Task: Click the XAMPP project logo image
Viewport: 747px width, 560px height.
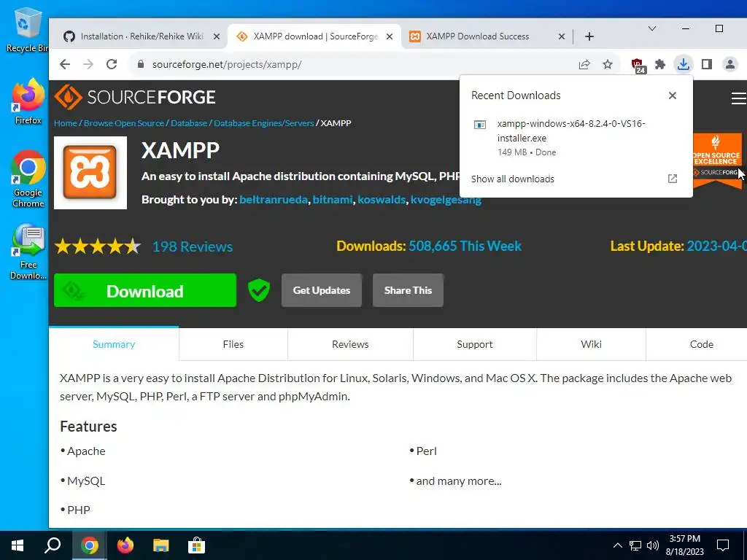Action: tap(90, 173)
